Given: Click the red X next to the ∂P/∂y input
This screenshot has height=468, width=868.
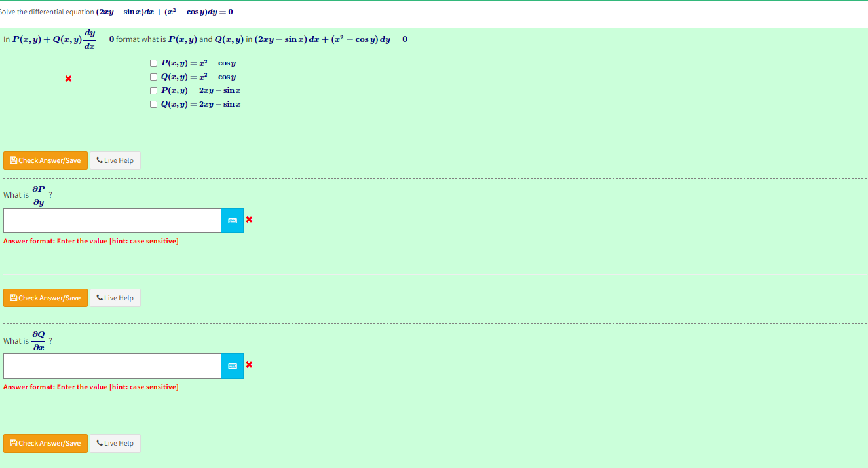Looking at the screenshot, I should pos(249,219).
